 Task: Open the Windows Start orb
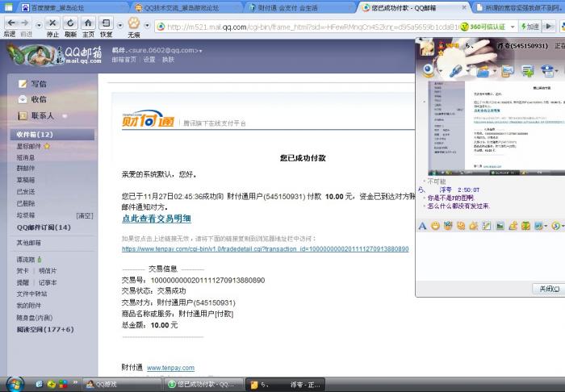tap(15, 384)
